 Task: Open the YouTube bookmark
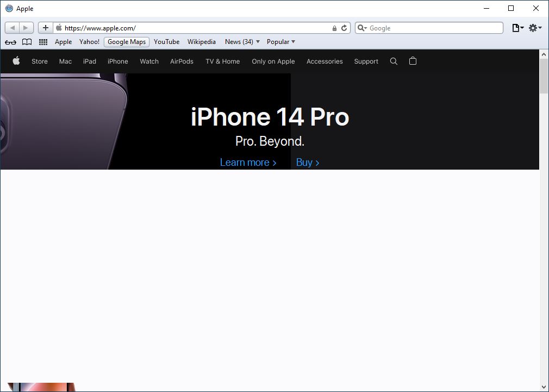coord(167,42)
